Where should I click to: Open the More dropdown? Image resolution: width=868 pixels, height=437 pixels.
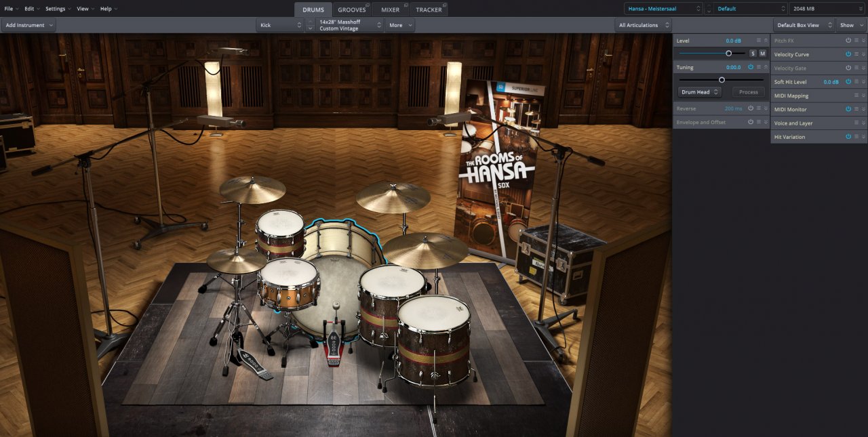400,25
